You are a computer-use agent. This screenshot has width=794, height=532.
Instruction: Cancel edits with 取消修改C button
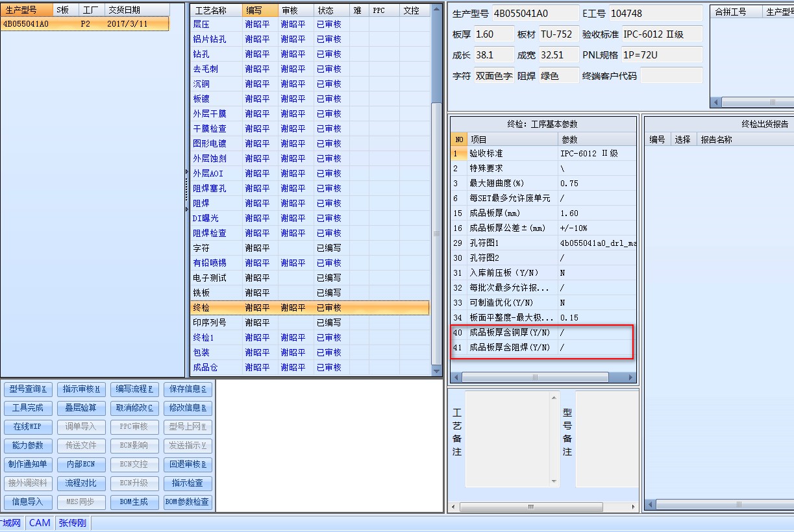[x=134, y=408]
